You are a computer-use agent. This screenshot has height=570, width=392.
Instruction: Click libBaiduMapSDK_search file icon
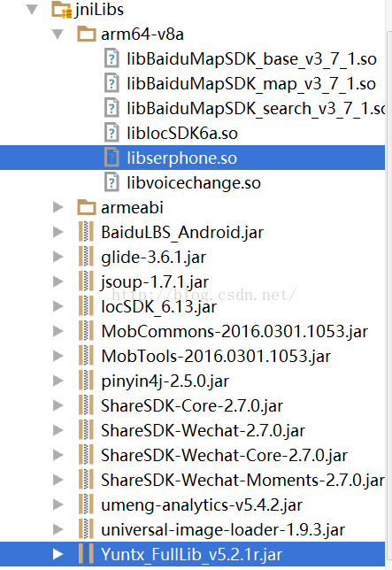tap(111, 108)
